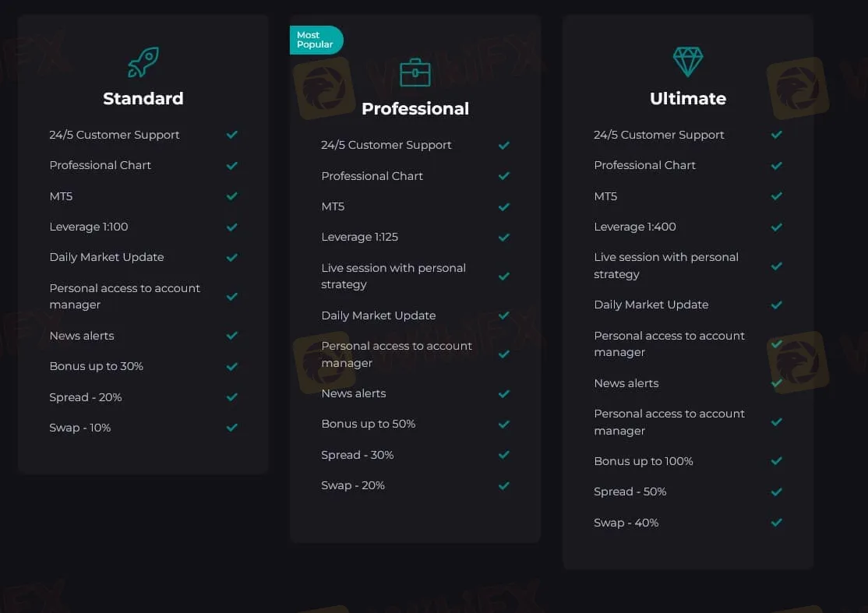The height and width of the screenshot is (613, 868).
Task: Click Bonus up to 30% in Standard
Action: pyautogui.click(x=96, y=366)
